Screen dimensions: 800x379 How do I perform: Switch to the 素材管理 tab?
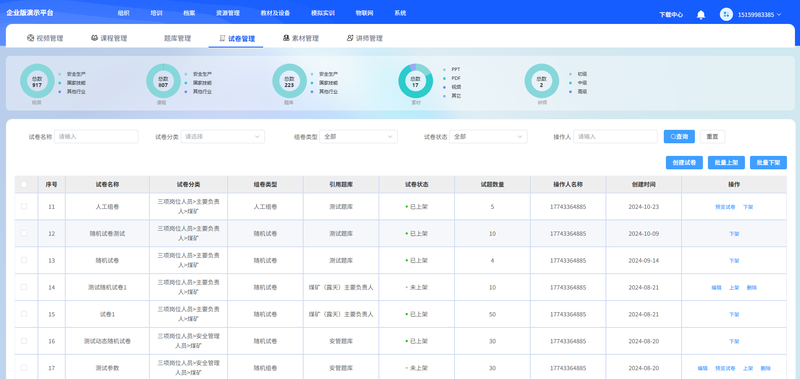point(301,38)
